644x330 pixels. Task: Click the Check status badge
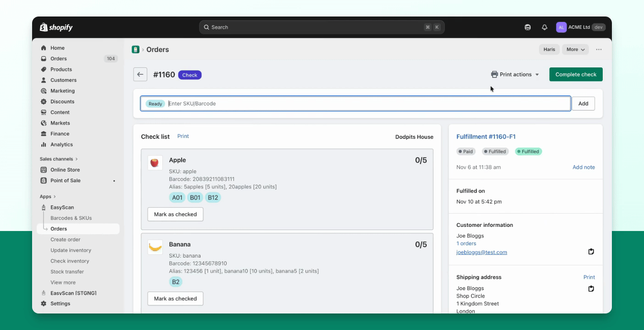coord(190,75)
